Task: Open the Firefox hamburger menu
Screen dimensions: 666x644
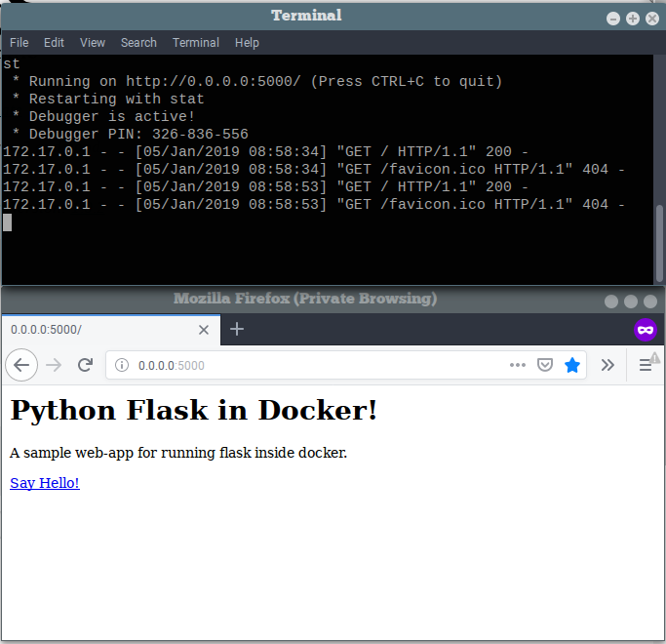Action: [x=646, y=365]
